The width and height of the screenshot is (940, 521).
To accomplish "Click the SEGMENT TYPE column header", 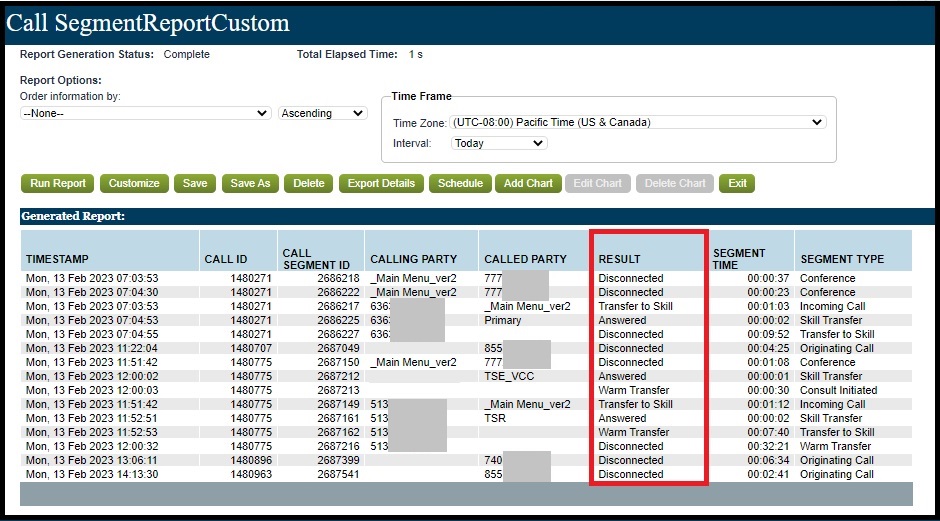I will tap(842, 259).
